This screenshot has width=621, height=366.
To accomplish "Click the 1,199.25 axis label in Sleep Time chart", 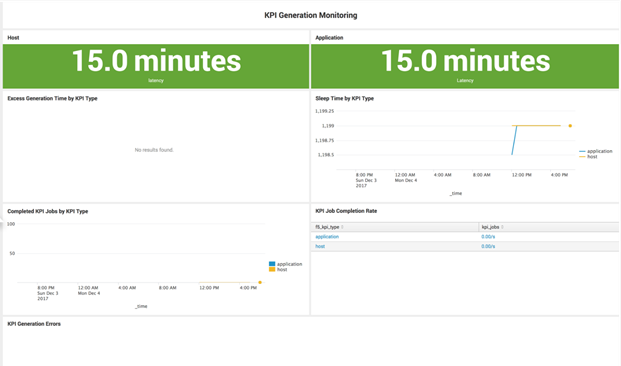I will pyautogui.click(x=324, y=111).
